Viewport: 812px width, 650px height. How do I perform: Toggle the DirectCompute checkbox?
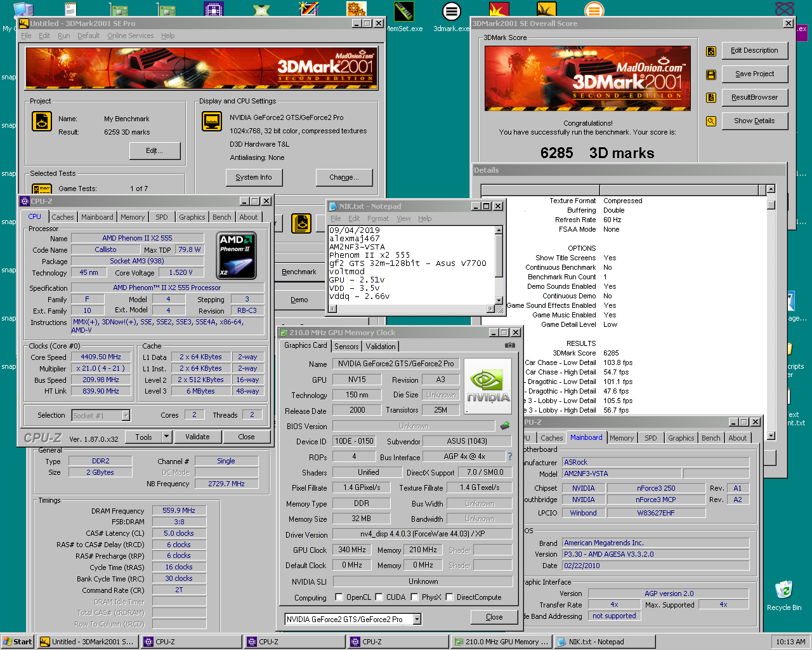[x=450, y=597]
